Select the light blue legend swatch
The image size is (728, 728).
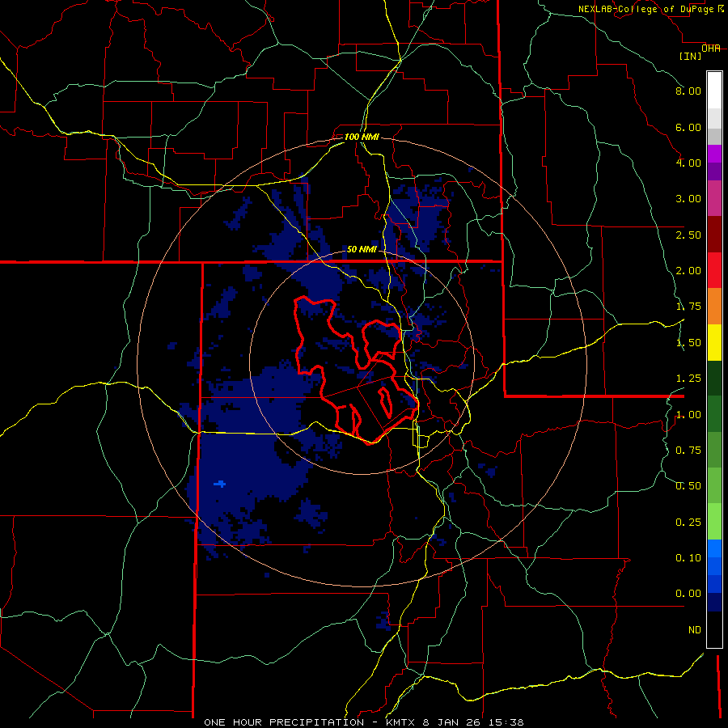714,548
